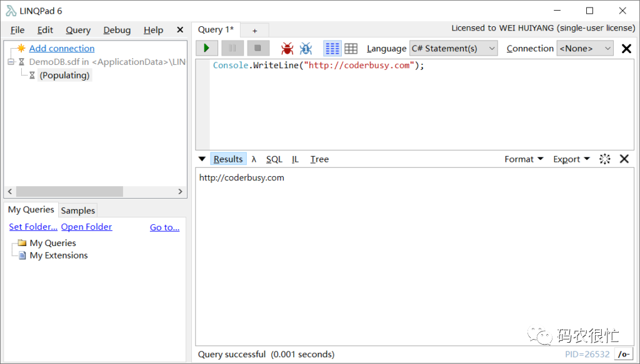
Task: Select My Queries folder in tree
Action: click(x=52, y=243)
